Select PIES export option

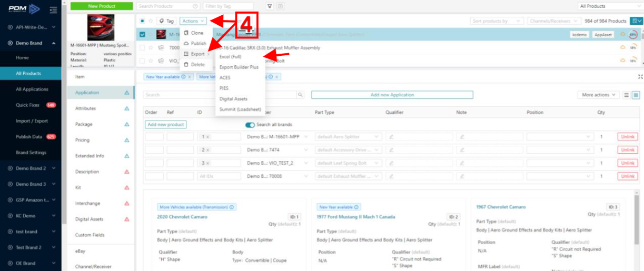coord(224,88)
